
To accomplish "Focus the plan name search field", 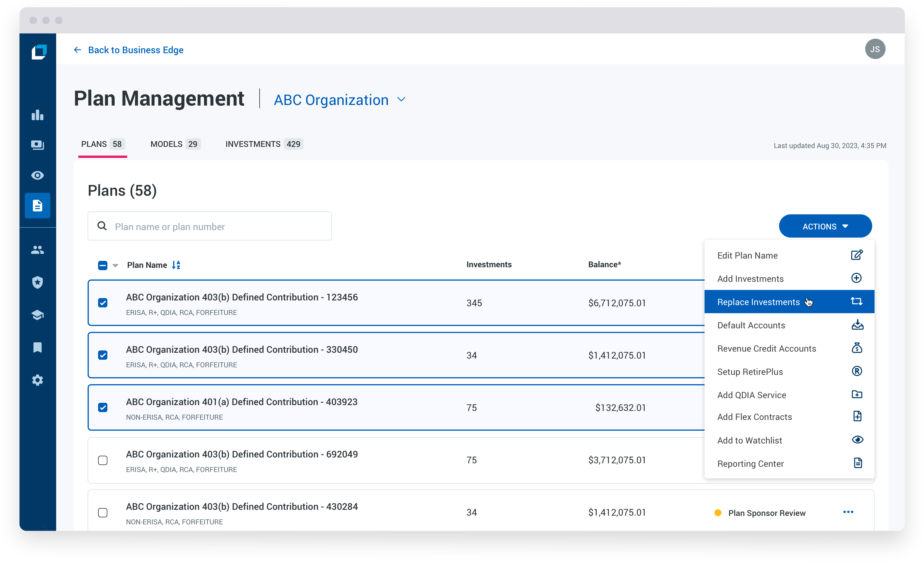I will coord(210,226).
